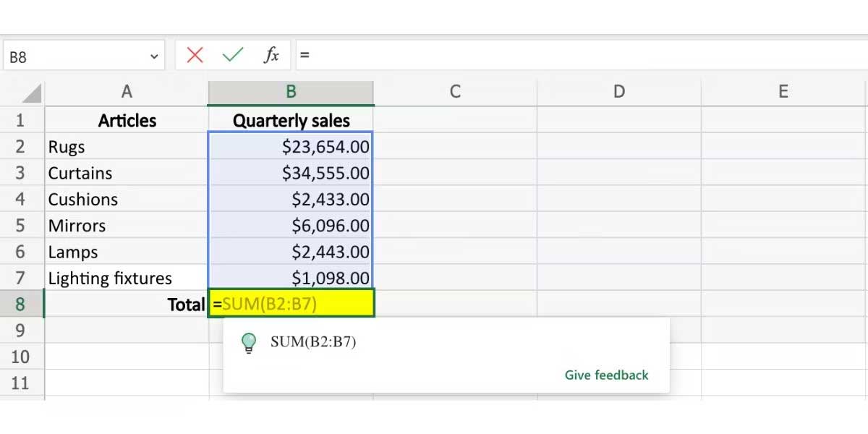Click the Give feedback link

pos(606,375)
